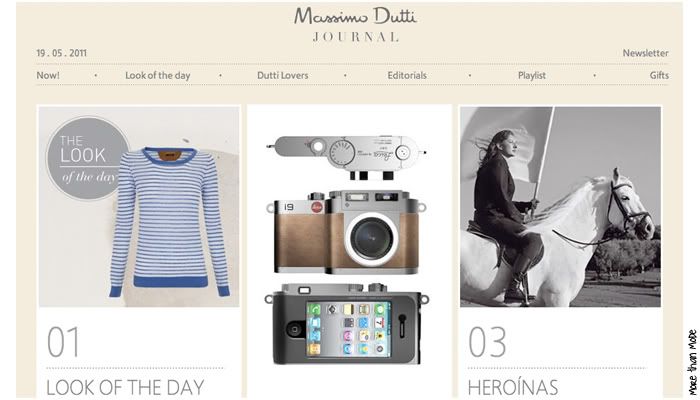Viewport: 700px width, 400px height.
Task: Click the Massimo Dutti logo
Action: pyautogui.click(x=355, y=17)
